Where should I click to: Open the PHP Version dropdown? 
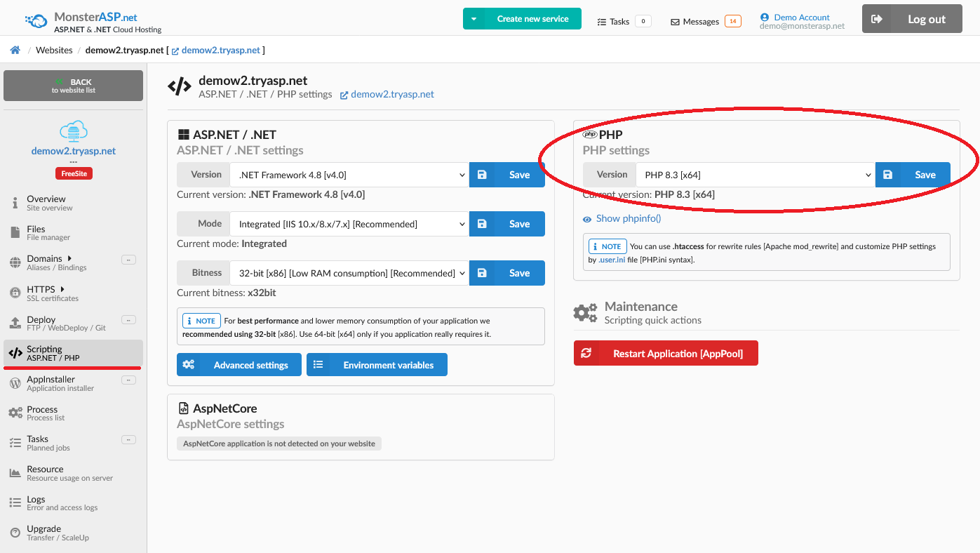(755, 175)
